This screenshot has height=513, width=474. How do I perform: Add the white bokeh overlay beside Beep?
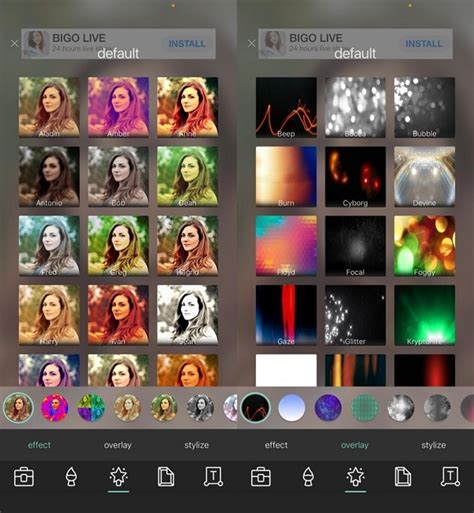[x=355, y=107]
